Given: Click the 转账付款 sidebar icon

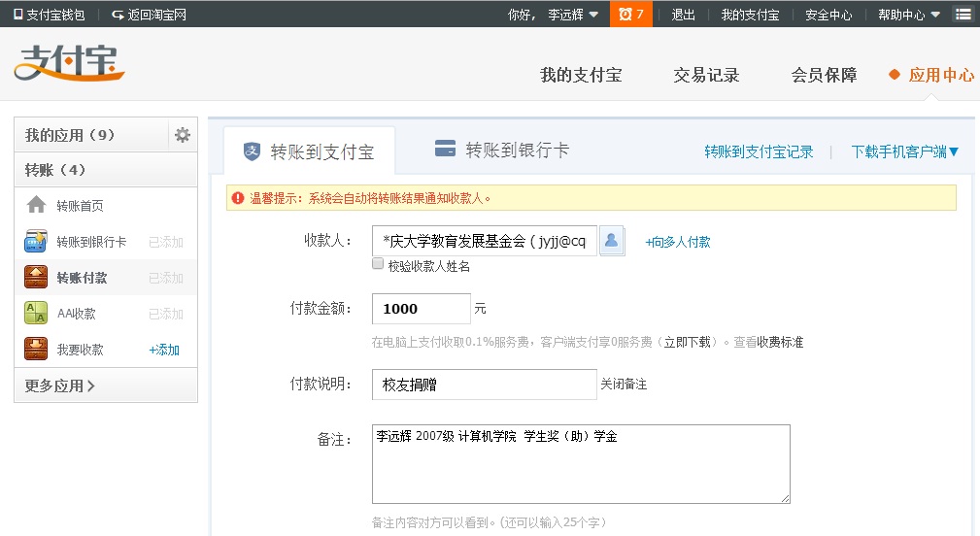Looking at the screenshot, I should (36, 278).
